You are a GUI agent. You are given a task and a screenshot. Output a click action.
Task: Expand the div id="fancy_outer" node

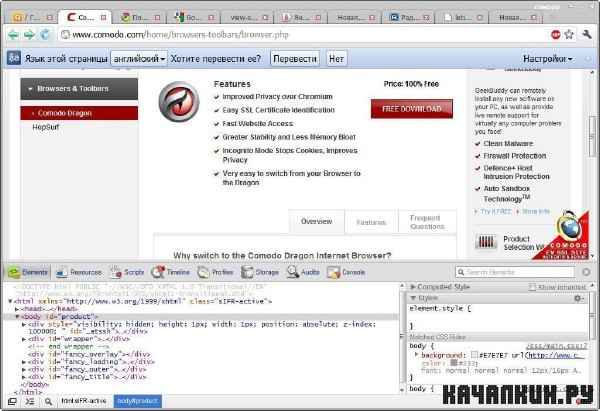24,369
